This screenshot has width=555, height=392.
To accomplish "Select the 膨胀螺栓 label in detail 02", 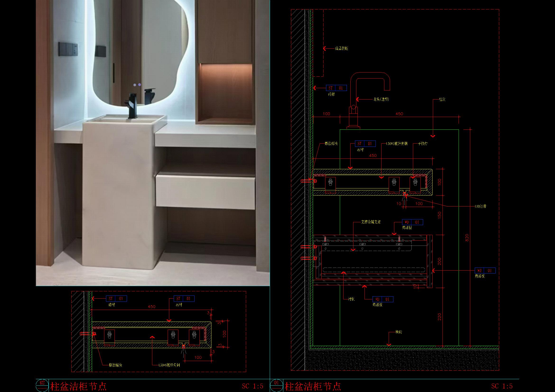I will point(115,365).
